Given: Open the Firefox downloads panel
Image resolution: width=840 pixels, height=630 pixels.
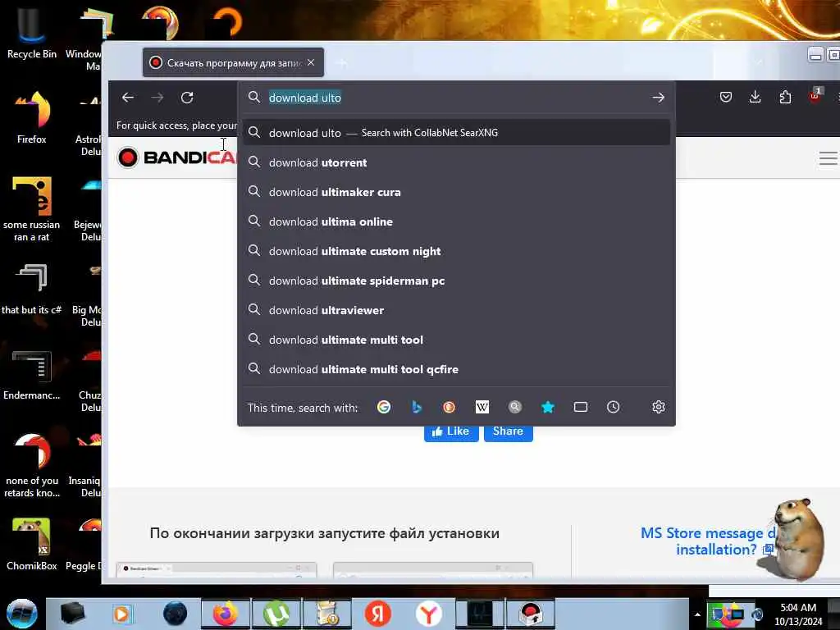Looking at the screenshot, I should tap(756, 97).
